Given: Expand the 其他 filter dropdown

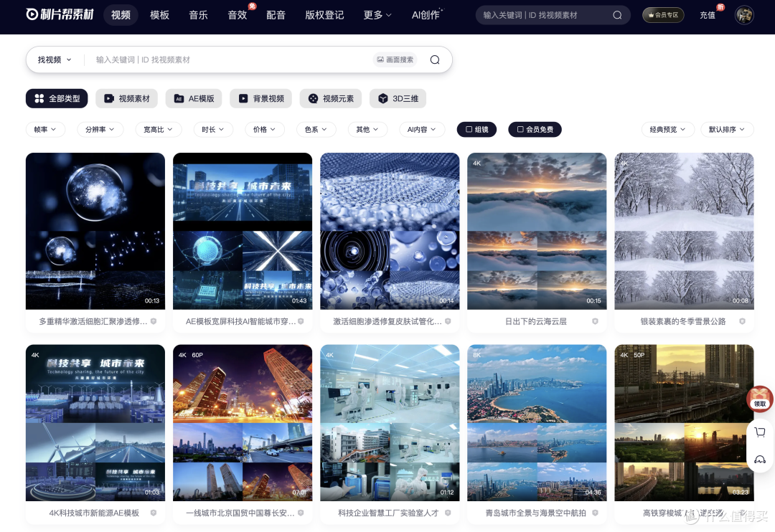Looking at the screenshot, I should pos(367,130).
